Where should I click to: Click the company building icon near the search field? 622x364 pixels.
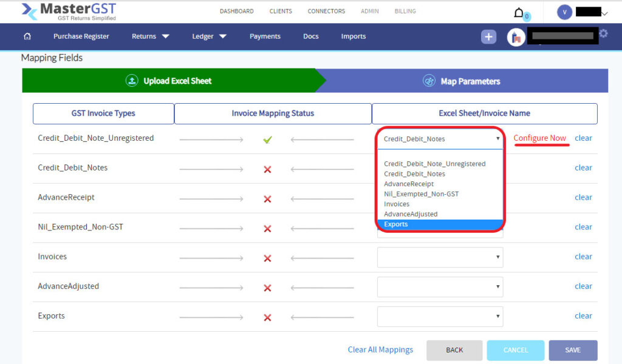[516, 37]
